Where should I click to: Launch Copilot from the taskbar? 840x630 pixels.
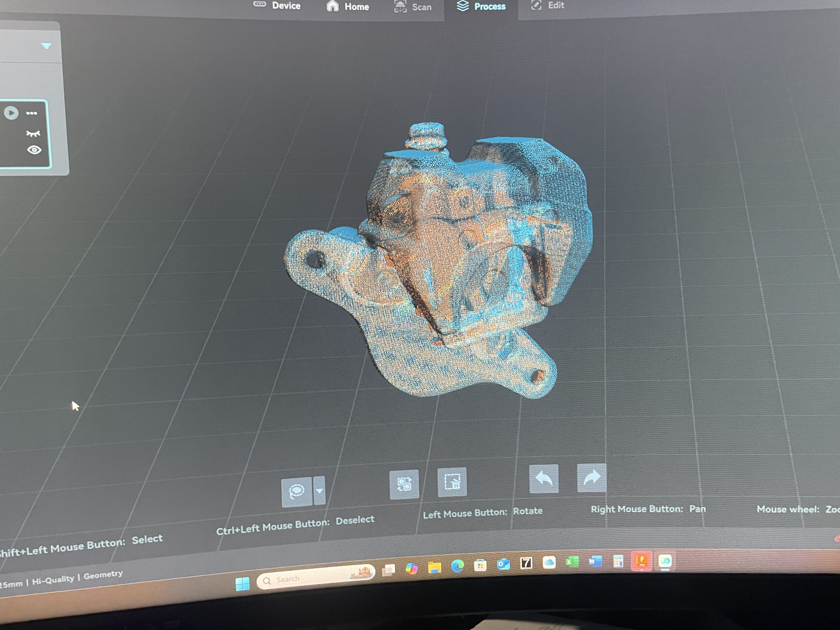(412, 569)
